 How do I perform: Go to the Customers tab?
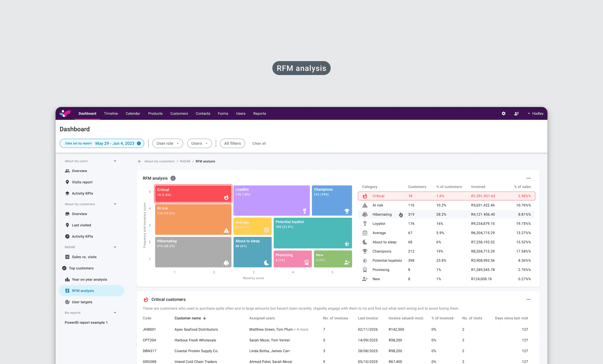coord(179,114)
